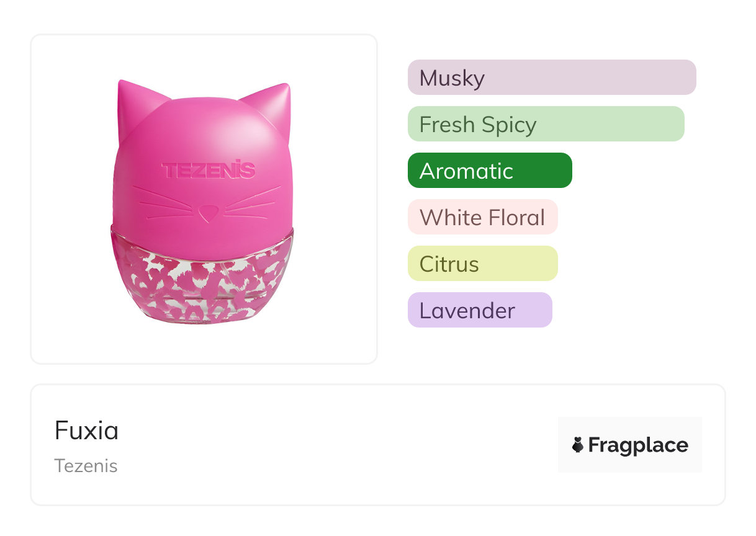Image resolution: width=756 pixels, height=536 pixels.
Task: Click the embossed TEZENIS logo on the bottle
Action: [x=208, y=170]
